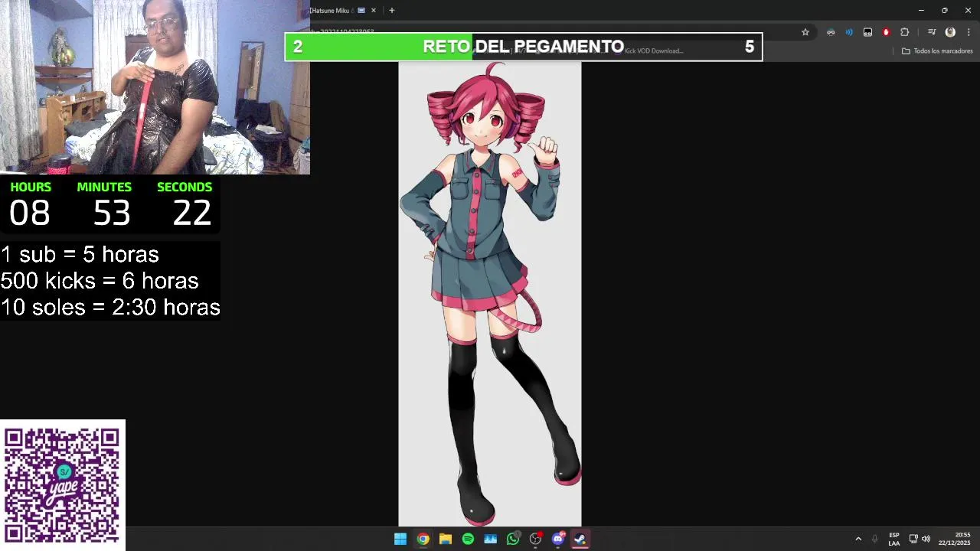Open Spotify from the taskbar
Image resolution: width=980 pixels, height=551 pixels.
[468, 540]
